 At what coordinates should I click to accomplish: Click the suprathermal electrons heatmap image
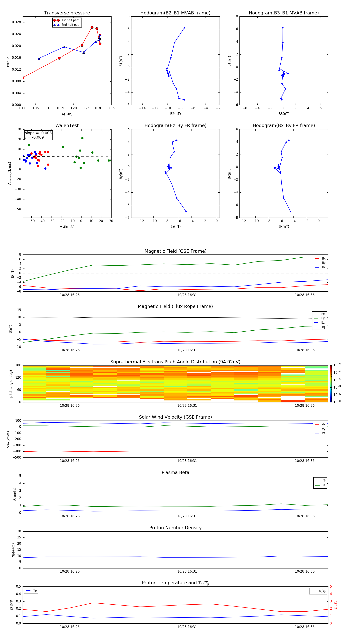(x=175, y=384)
